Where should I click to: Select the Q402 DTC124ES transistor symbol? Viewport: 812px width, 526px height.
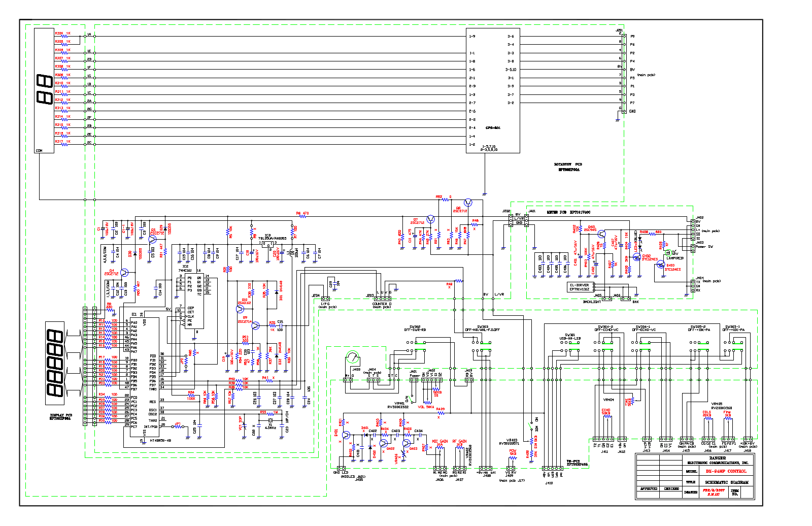[x=637, y=257]
